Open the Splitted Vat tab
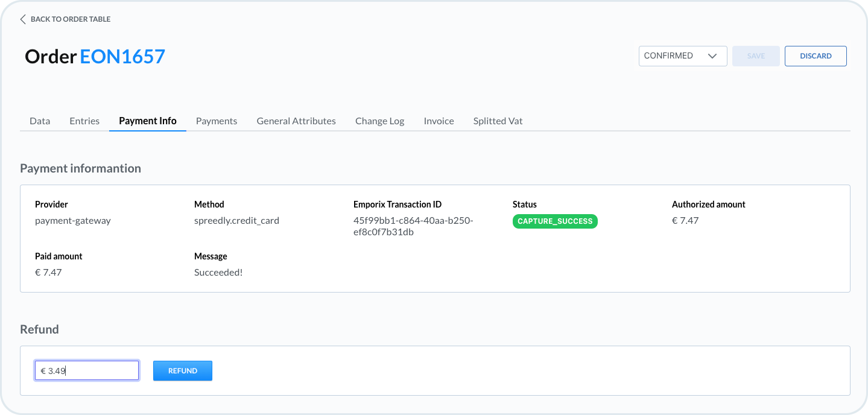This screenshot has height=415, width=868. tap(498, 121)
